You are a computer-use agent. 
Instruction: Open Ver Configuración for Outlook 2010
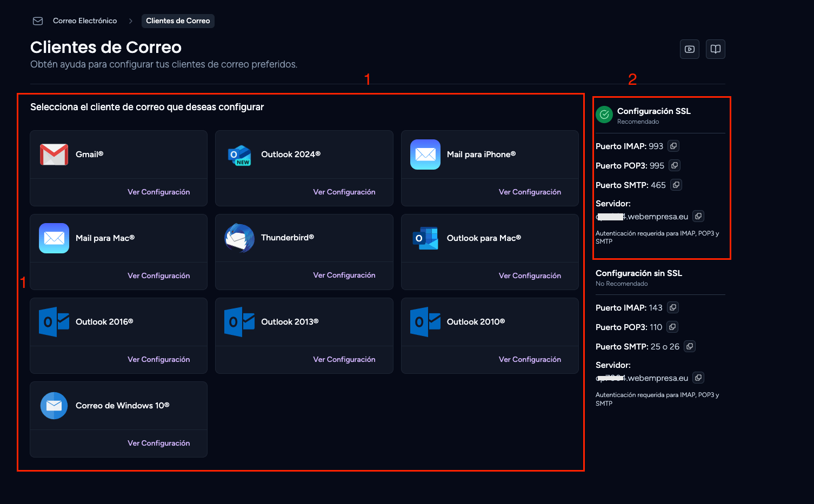[x=530, y=359]
